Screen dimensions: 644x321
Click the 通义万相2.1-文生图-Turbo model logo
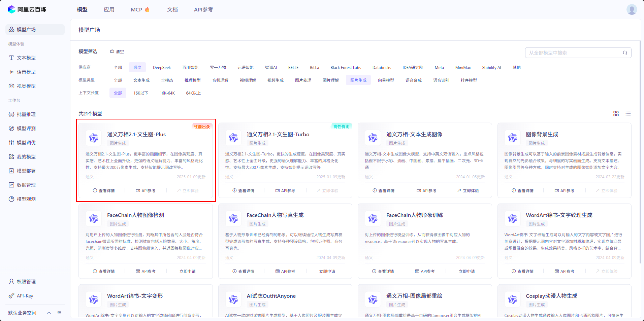pos(233,138)
